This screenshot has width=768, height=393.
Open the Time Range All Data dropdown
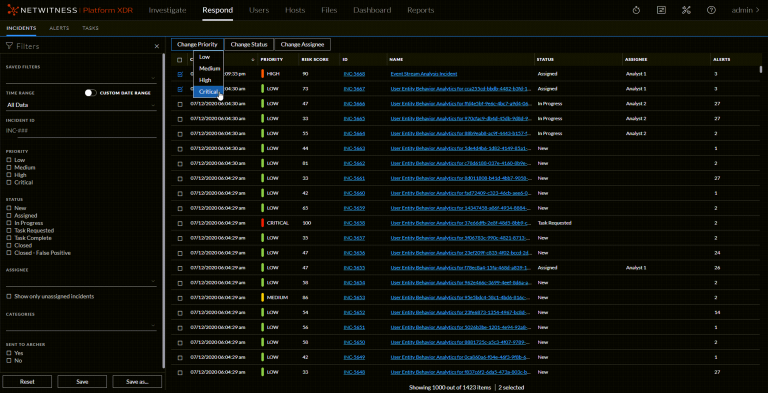[81, 105]
